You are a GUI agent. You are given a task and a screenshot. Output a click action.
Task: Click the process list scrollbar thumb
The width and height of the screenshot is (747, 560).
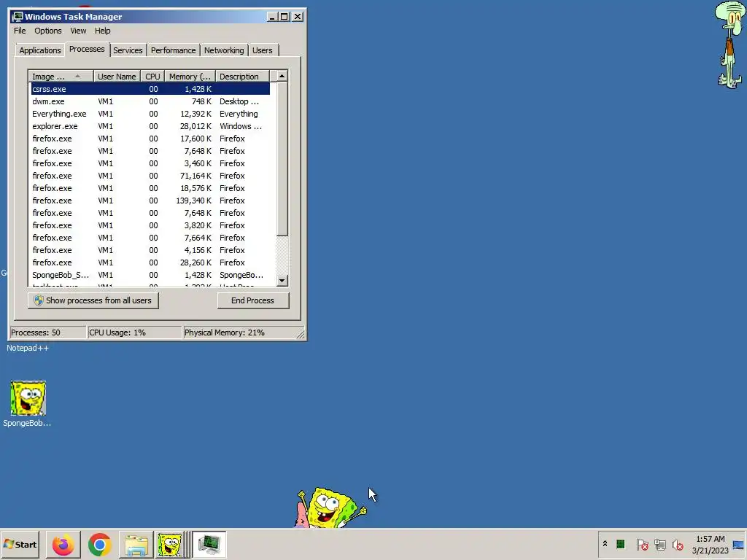point(282,159)
